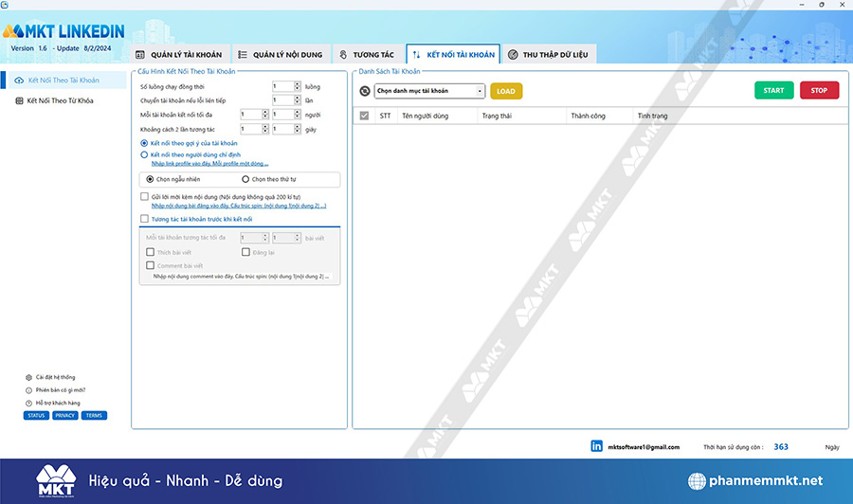Tick Tương tác tài khoản trước khi kết nối

click(x=144, y=219)
